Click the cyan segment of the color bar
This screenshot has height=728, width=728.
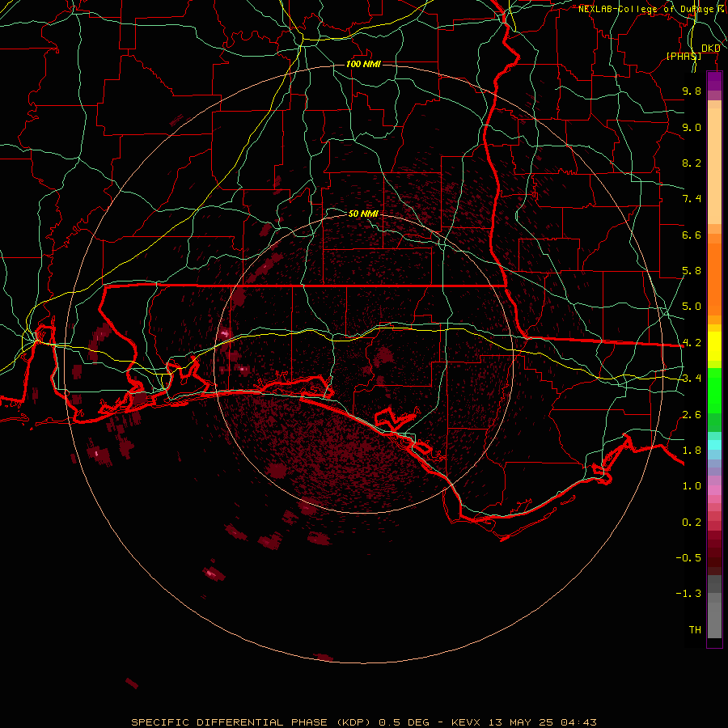[714, 445]
